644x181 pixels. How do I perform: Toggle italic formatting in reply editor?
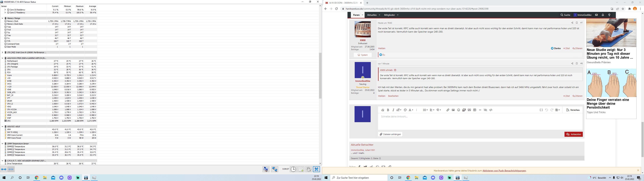[393, 110]
